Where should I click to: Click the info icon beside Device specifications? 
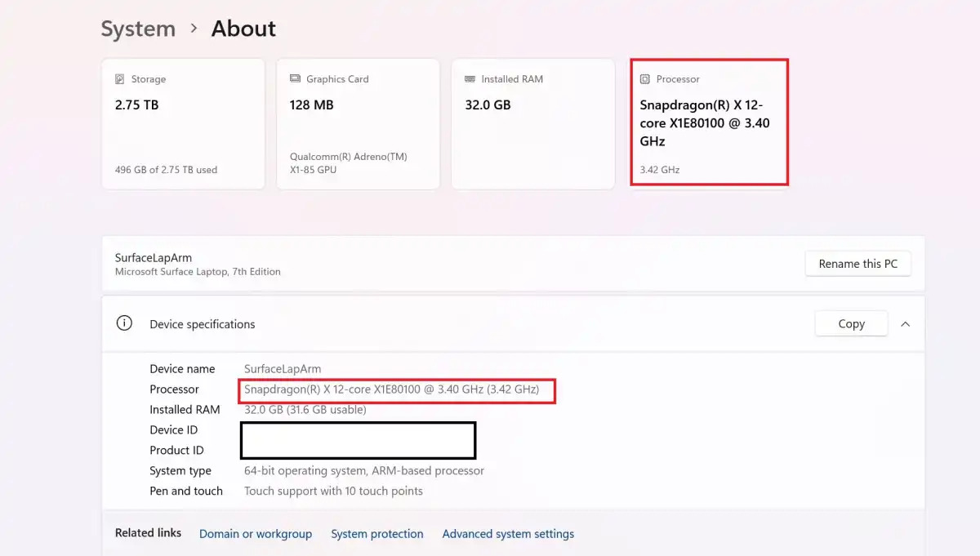pyautogui.click(x=124, y=323)
